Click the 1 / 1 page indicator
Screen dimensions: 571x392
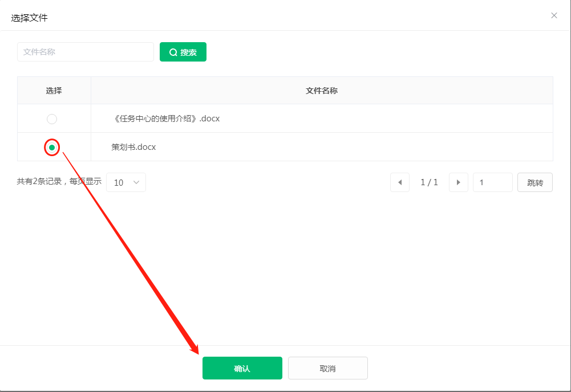tap(429, 182)
